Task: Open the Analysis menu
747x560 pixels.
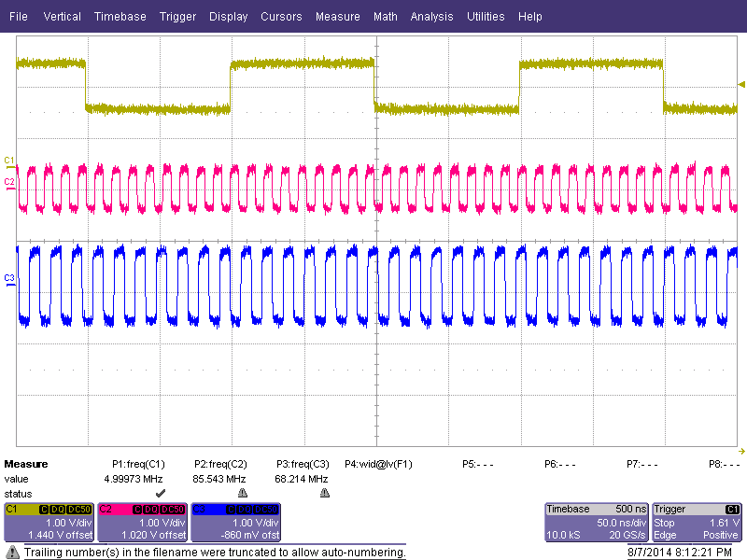Action: click(431, 16)
